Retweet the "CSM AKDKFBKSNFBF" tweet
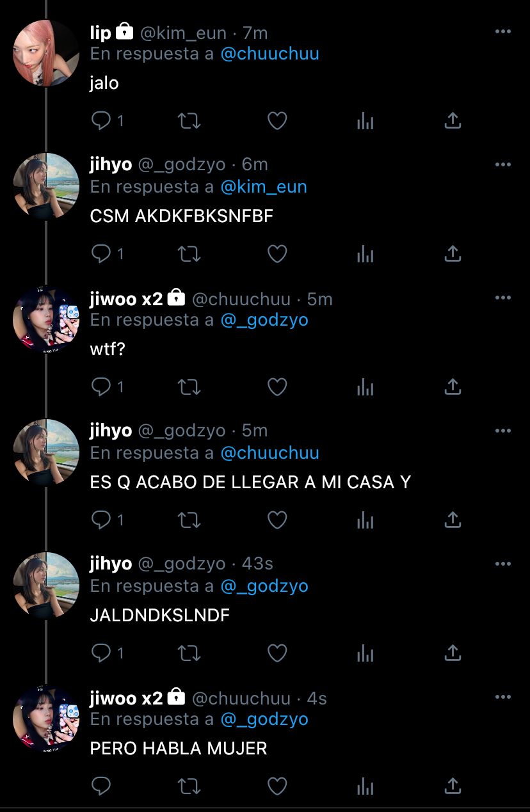 click(x=189, y=253)
